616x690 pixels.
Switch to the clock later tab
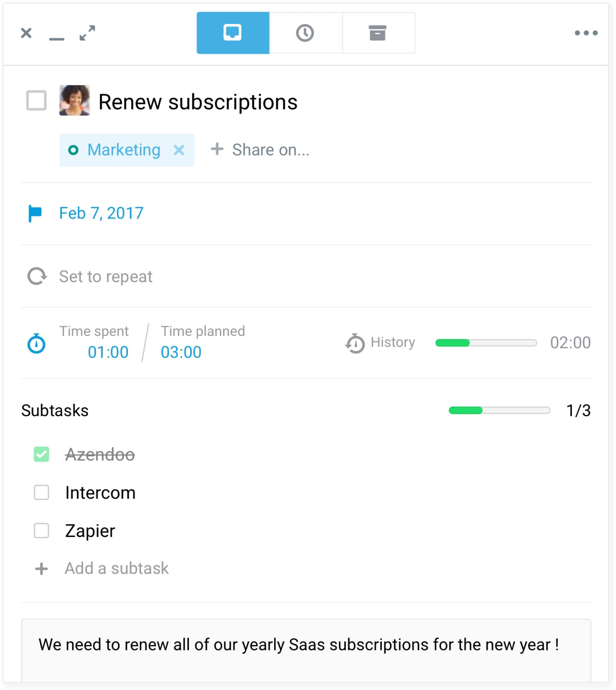(x=306, y=33)
